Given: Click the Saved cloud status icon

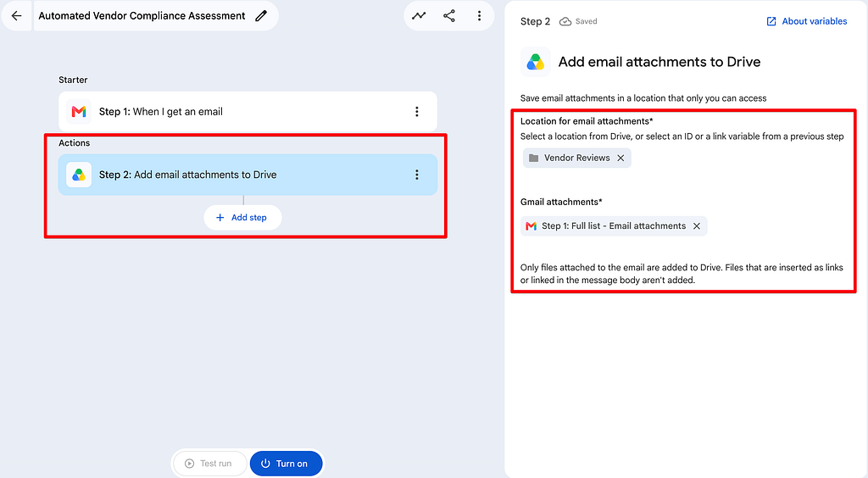Looking at the screenshot, I should click(565, 21).
